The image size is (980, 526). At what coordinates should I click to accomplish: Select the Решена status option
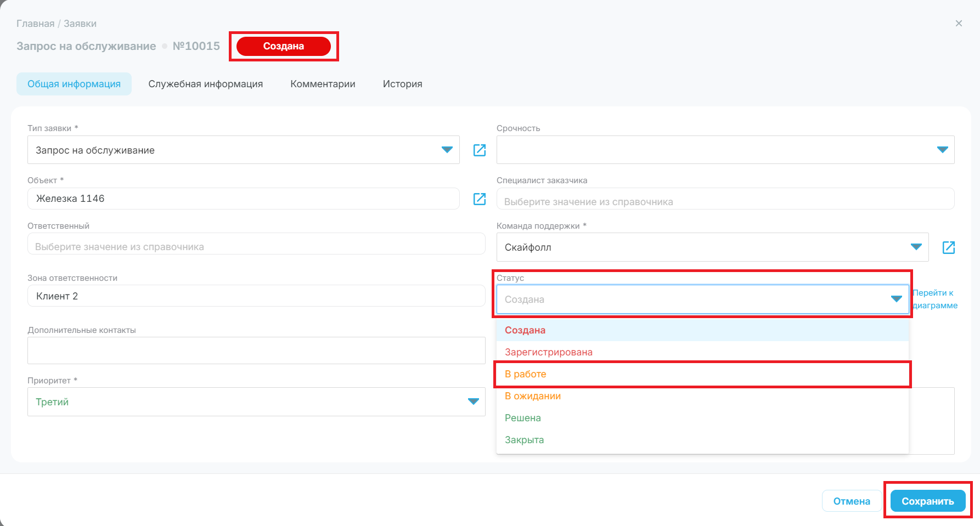point(702,418)
